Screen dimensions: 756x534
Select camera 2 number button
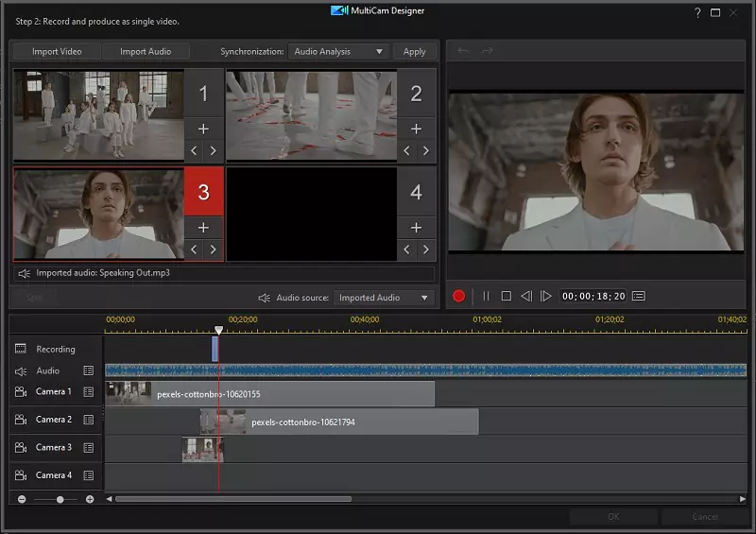[x=416, y=94]
